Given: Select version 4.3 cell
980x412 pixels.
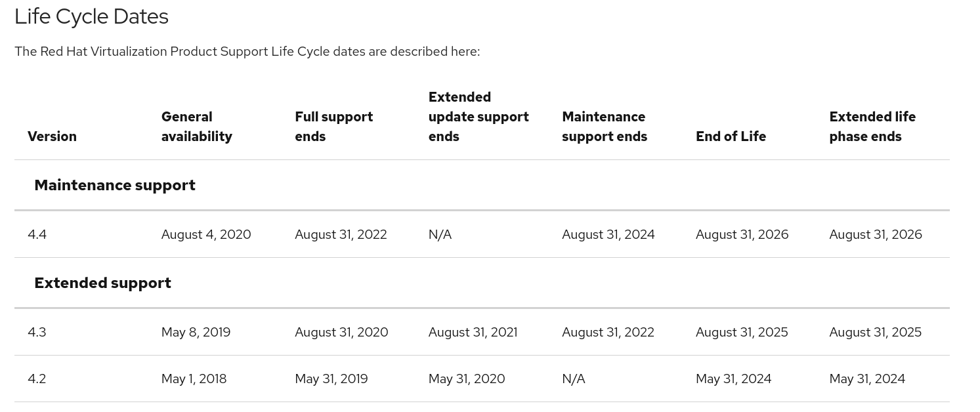Looking at the screenshot, I should click(x=37, y=332).
